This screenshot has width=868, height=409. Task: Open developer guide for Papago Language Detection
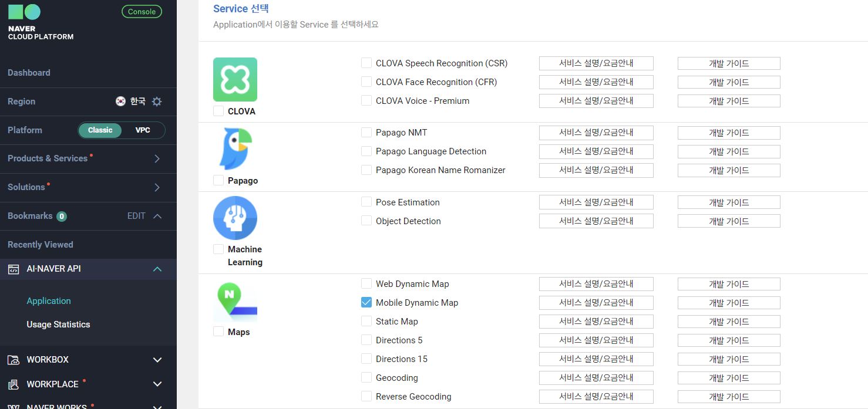coord(729,151)
